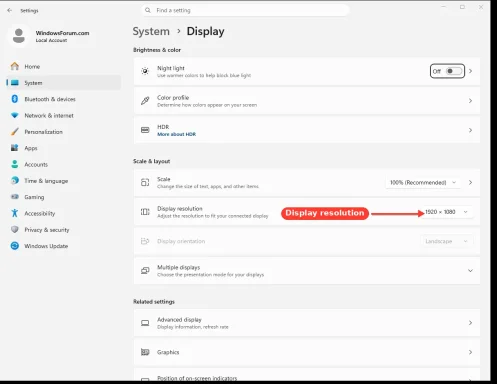The image size is (497, 384).
Task: Click System in the breadcrumb
Action: (x=151, y=31)
